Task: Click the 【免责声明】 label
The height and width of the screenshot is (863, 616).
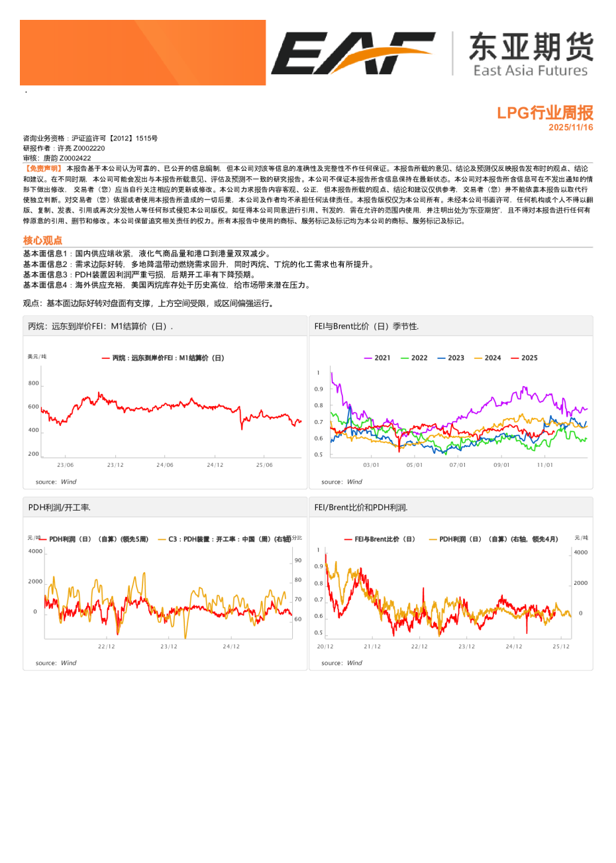Action: point(43,169)
